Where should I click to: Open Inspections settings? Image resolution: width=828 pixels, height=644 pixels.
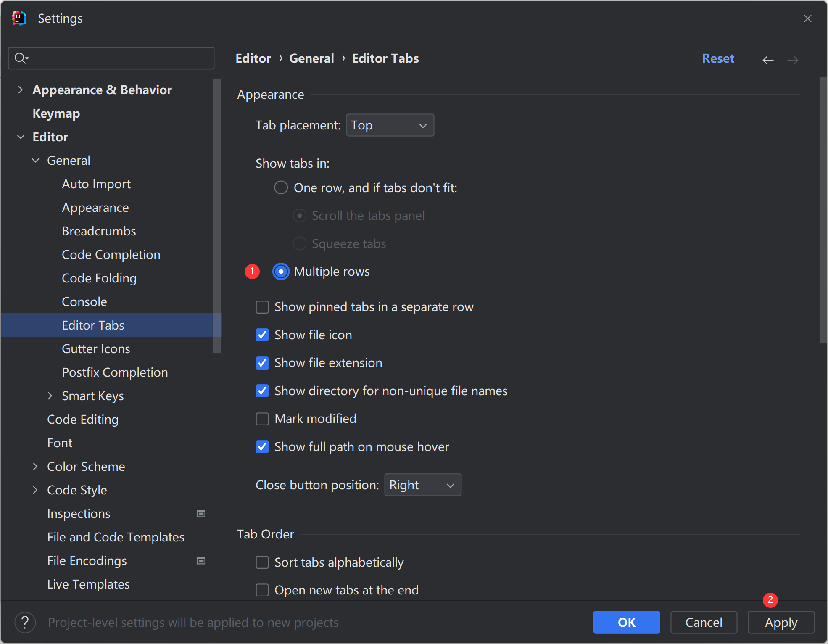tap(79, 514)
